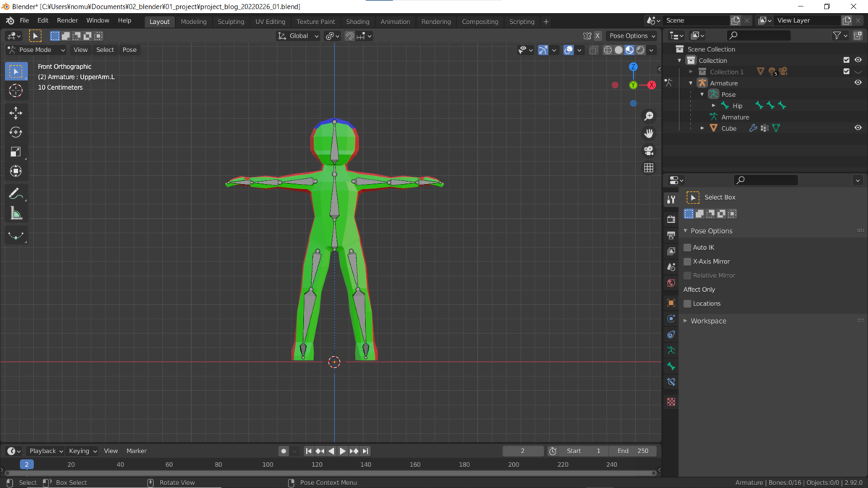Select the Scale tool
Image resolution: width=868 pixels, height=488 pixels.
point(16,152)
